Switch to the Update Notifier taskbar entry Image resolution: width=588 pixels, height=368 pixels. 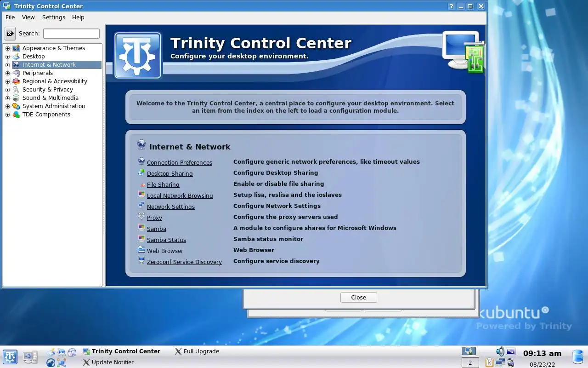coord(108,362)
